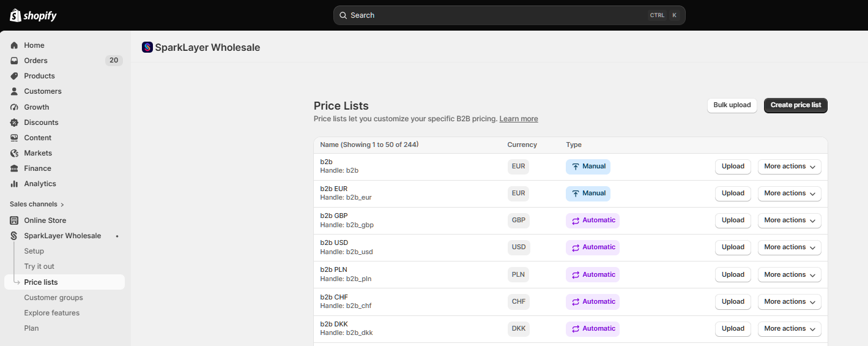Open More actions for b2b USD
Viewport: 868px width, 346px height.
789,247
